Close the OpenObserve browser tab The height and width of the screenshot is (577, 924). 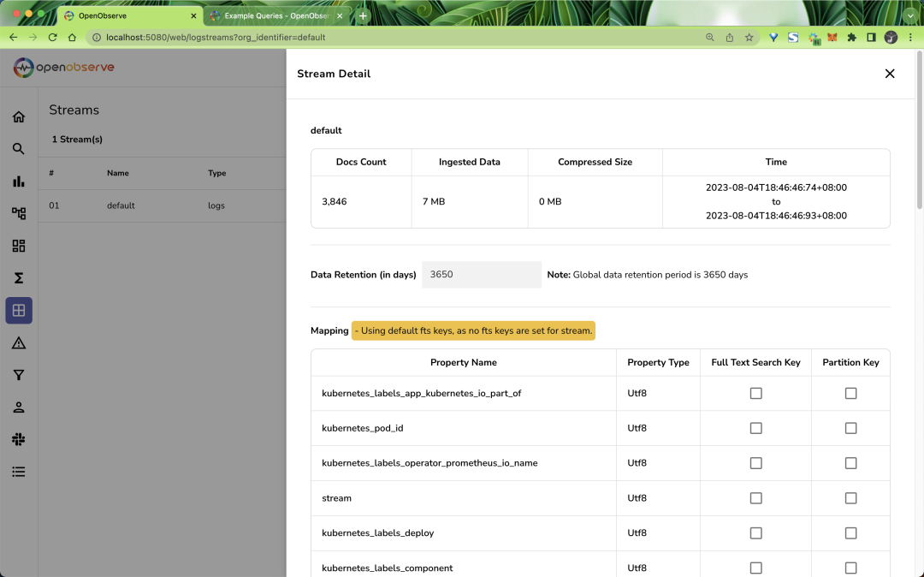pos(193,16)
